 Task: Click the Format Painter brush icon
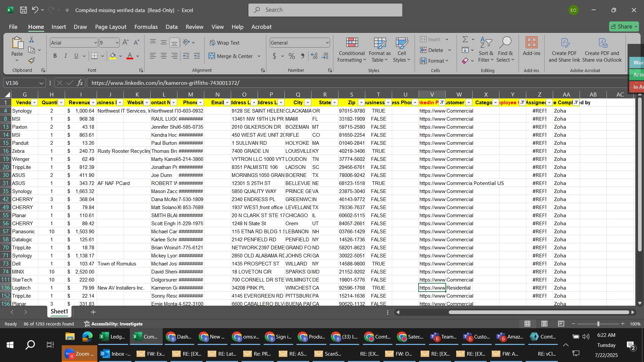(x=32, y=60)
